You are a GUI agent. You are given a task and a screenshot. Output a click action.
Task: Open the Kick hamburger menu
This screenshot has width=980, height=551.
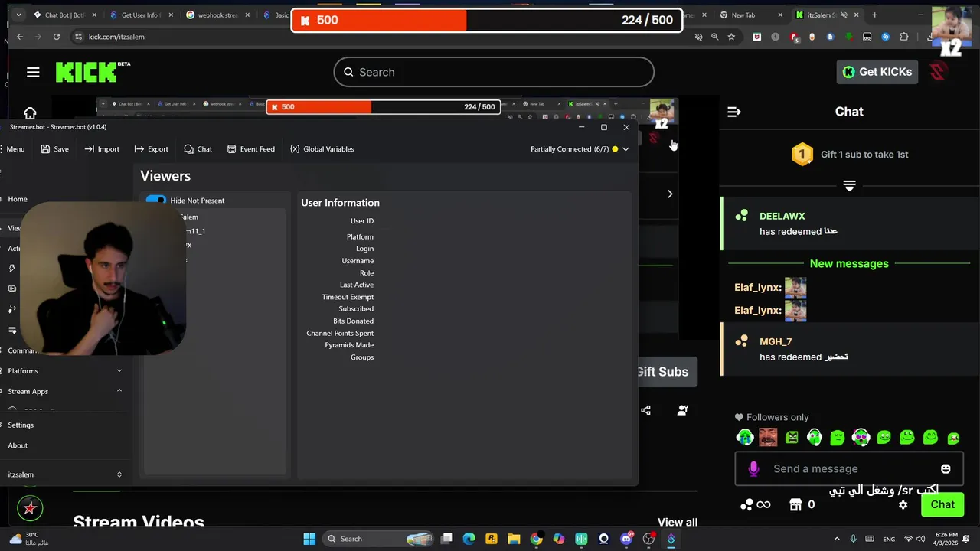coord(33,72)
